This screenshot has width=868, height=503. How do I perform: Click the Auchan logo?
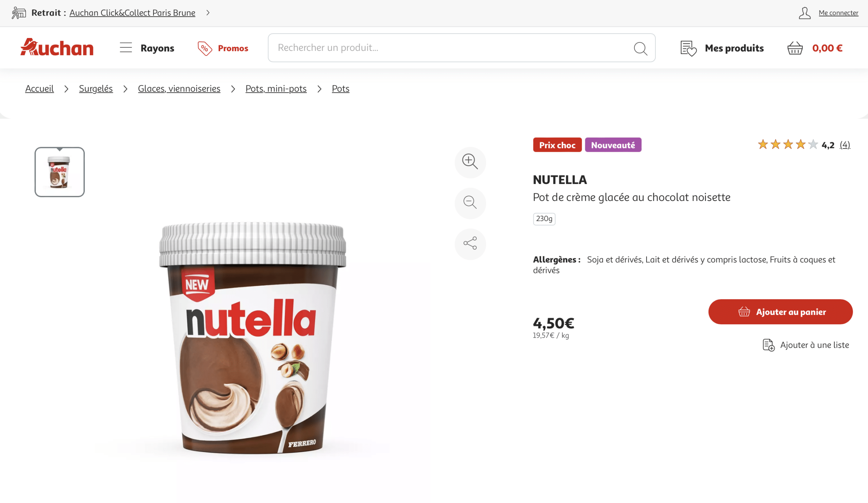click(57, 47)
